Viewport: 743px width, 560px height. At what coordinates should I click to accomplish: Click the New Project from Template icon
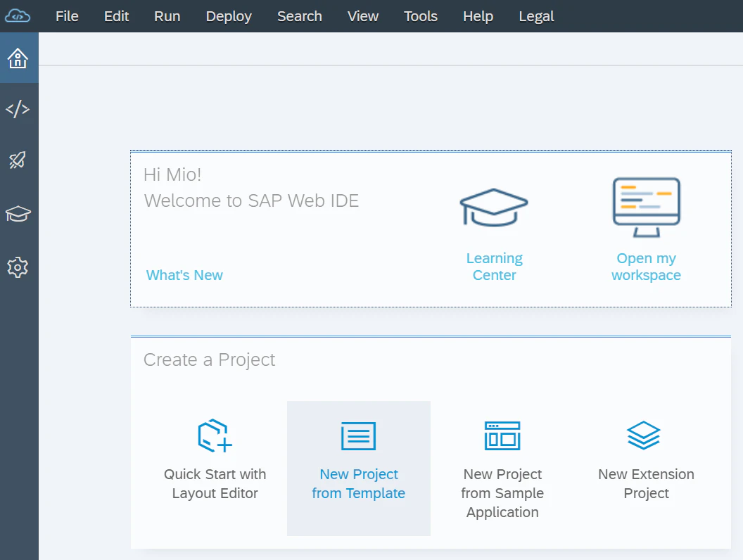point(359,436)
